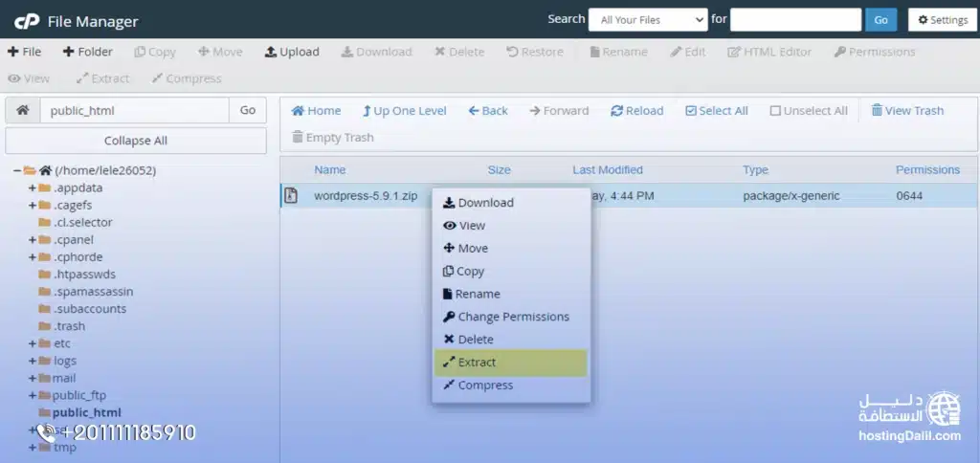980x463 pixels.
Task: Choose Extract from the context menu
Action: coord(511,363)
